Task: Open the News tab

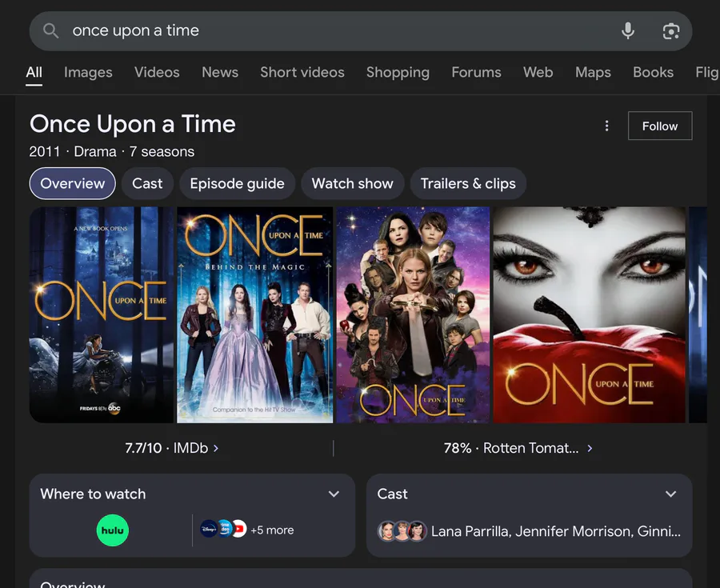Action: (x=220, y=72)
